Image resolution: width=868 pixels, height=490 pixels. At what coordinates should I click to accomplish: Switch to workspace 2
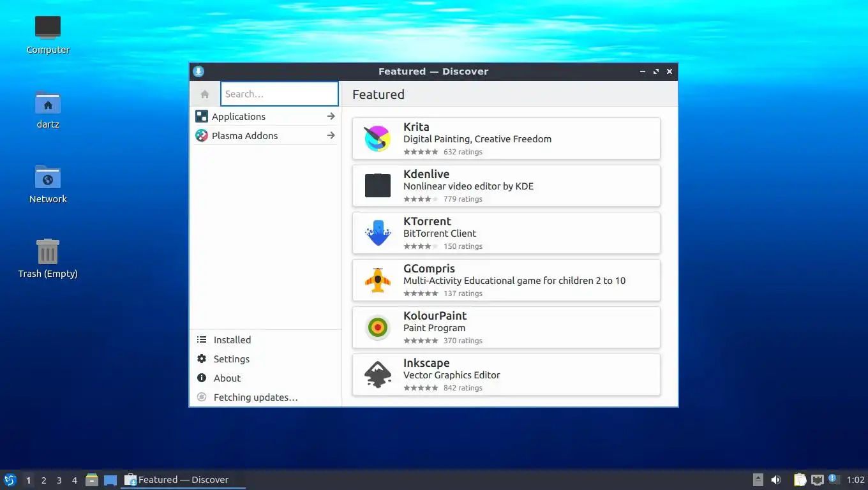click(43, 480)
